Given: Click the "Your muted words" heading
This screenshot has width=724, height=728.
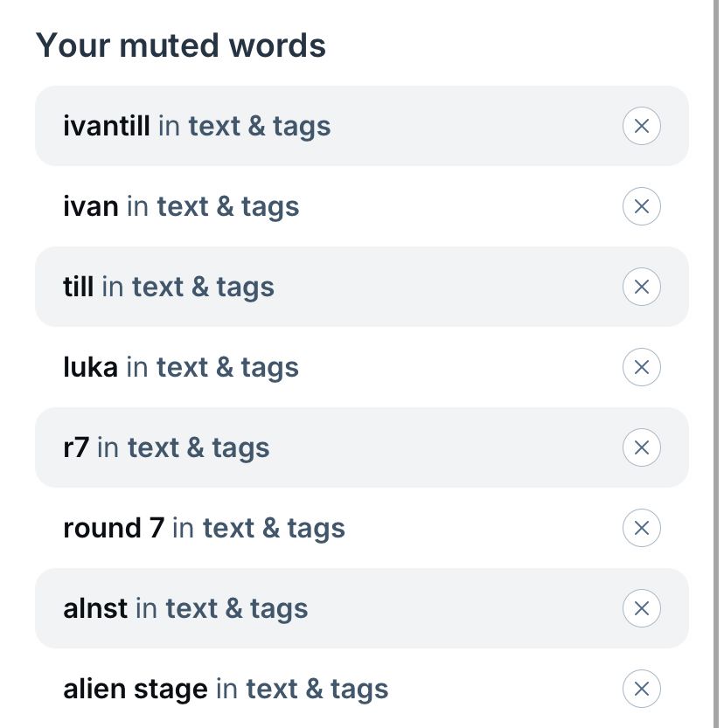Looking at the screenshot, I should click(x=180, y=45).
